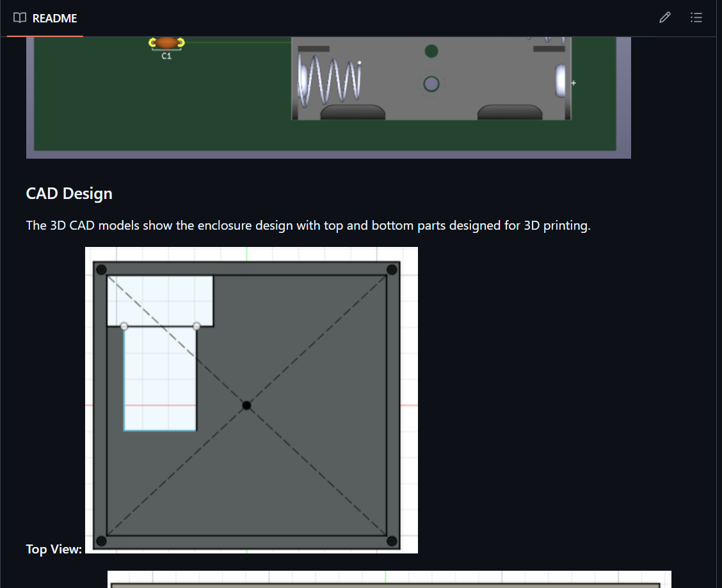Click bottom-right corner screw hole in CAD view

tap(392, 542)
